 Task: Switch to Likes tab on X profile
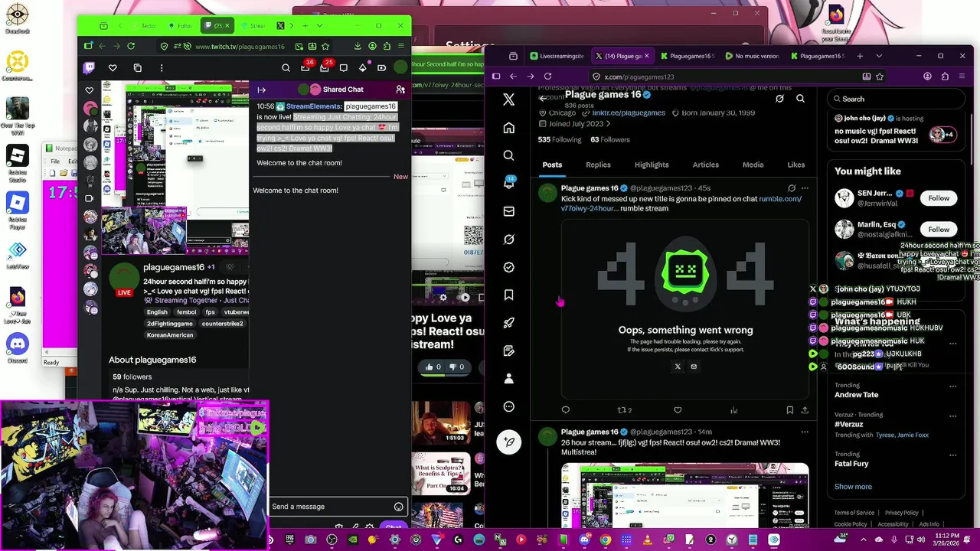coord(796,165)
